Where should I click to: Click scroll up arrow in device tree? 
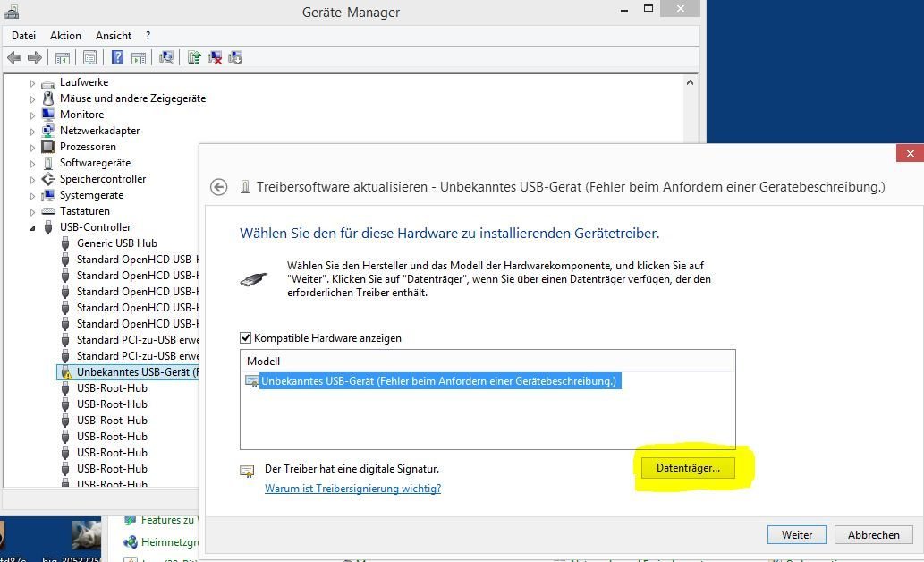[x=691, y=81]
